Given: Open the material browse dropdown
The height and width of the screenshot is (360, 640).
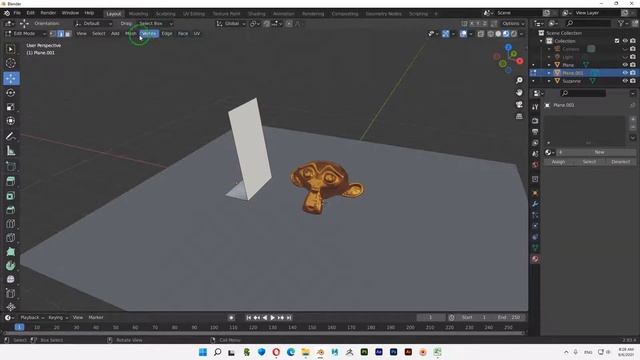Looking at the screenshot, I should click(550, 152).
